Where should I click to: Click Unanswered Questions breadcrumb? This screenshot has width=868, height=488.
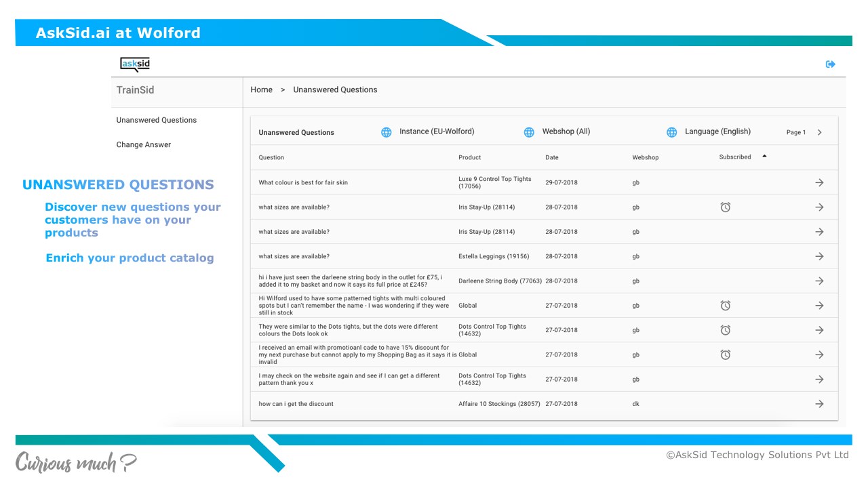click(x=335, y=89)
